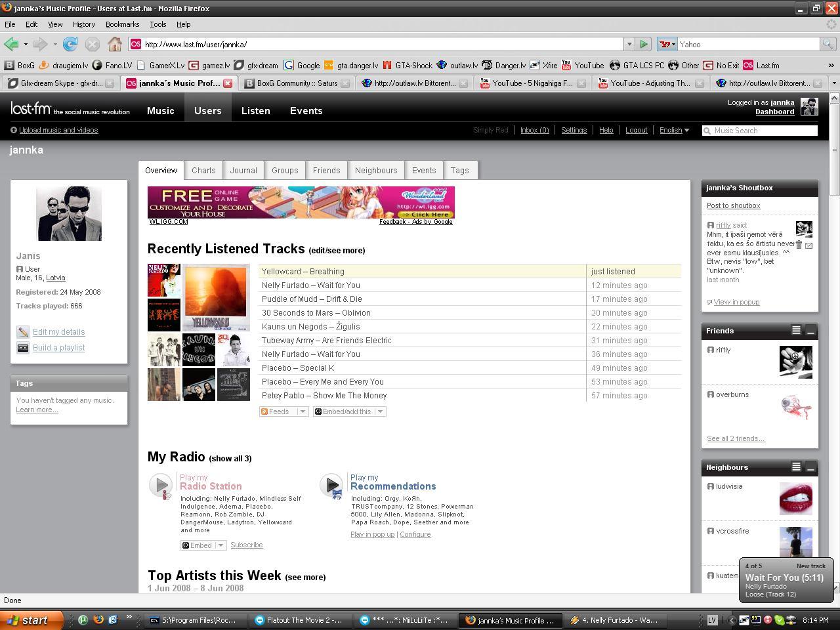The height and width of the screenshot is (630, 840).
Task: Switch to the Charts tab
Action: (203, 170)
